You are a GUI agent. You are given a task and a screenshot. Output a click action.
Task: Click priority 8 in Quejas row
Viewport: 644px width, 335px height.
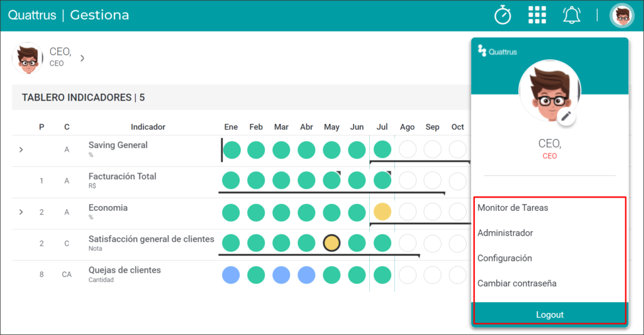pos(42,275)
